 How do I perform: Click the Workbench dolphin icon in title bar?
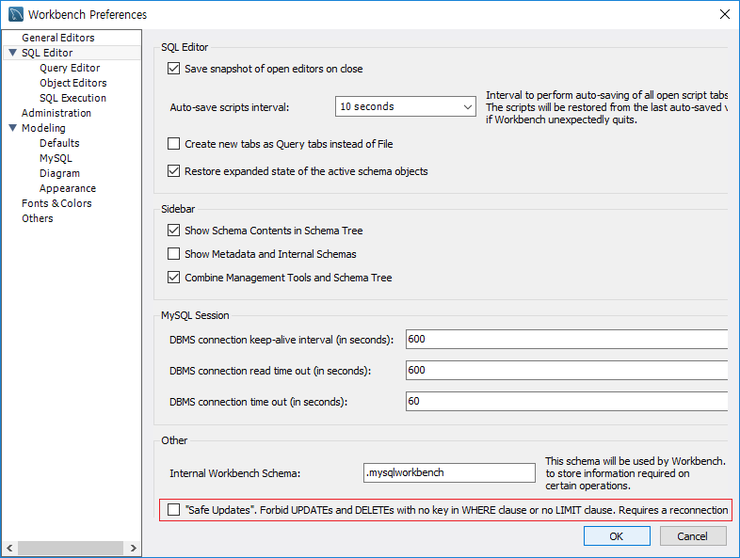[15, 15]
